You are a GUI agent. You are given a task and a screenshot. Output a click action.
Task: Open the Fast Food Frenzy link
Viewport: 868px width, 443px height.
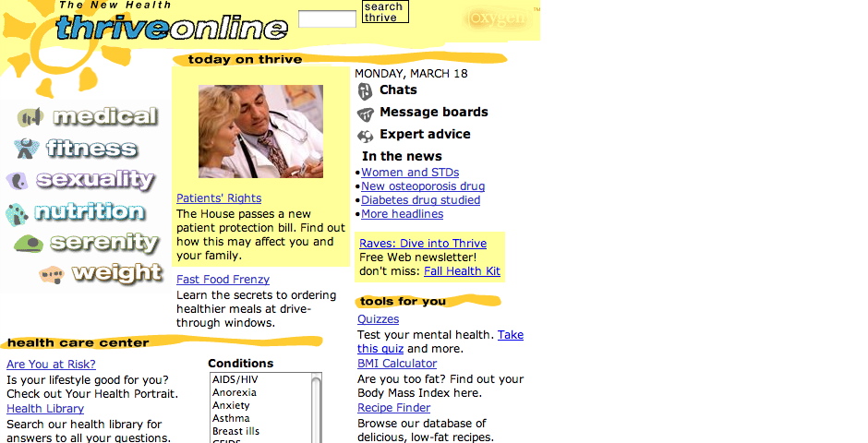coord(223,280)
